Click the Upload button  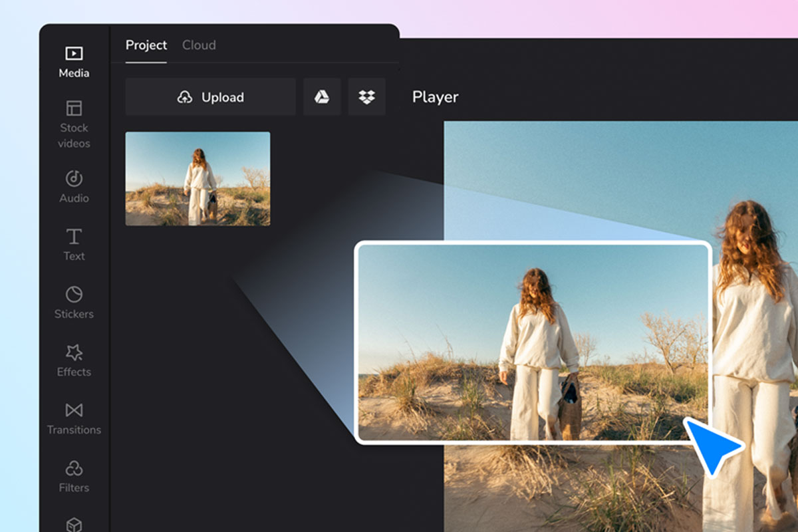point(211,97)
